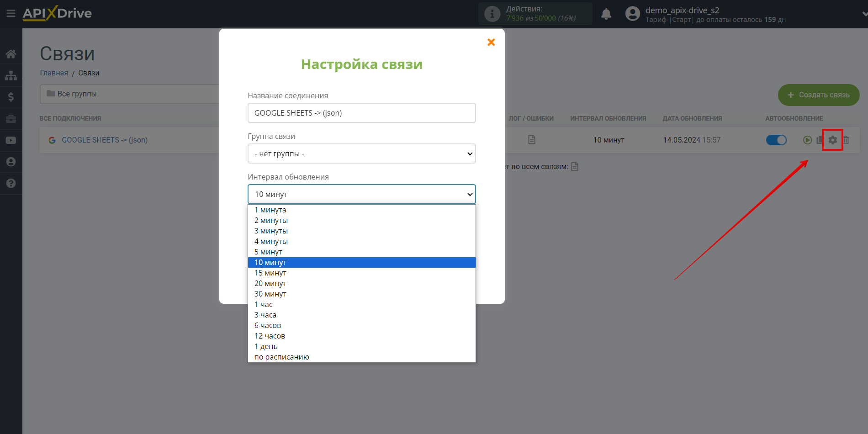868x434 pixels.
Task: Open the user profile sidebar icon
Action: pyautogui.click(x=11, y=162)
